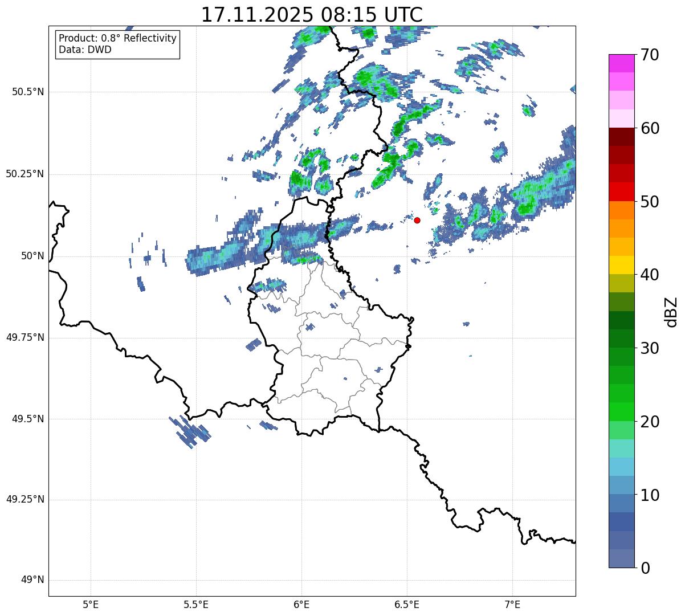Click the latitude label 50.25°N

[x=25, y=174]
